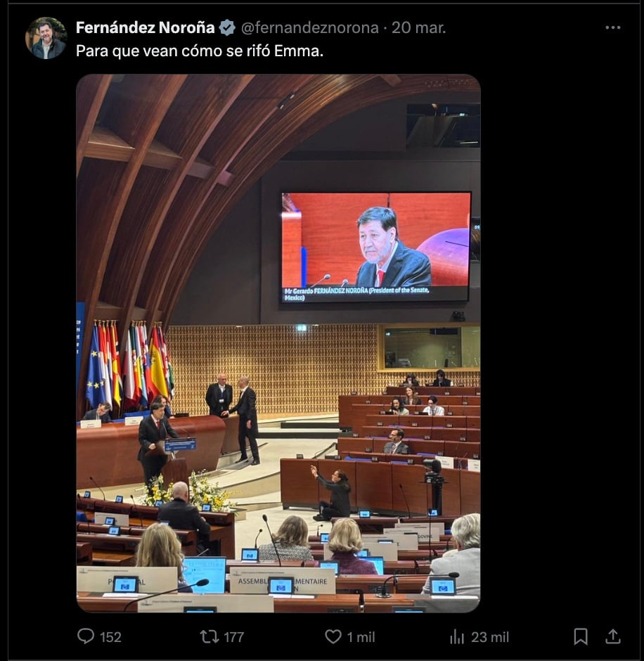The image size is (644, 661).
Task: Click the display name Fernández Noroña
Action: tap(146, 28)
